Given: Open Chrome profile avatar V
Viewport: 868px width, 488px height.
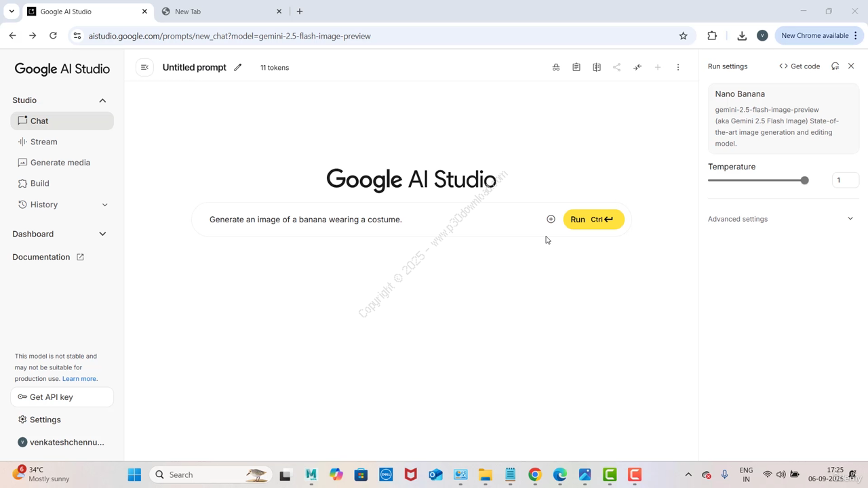Looking at the screenshot, I should pyautogui.click(x=762, y=36).
